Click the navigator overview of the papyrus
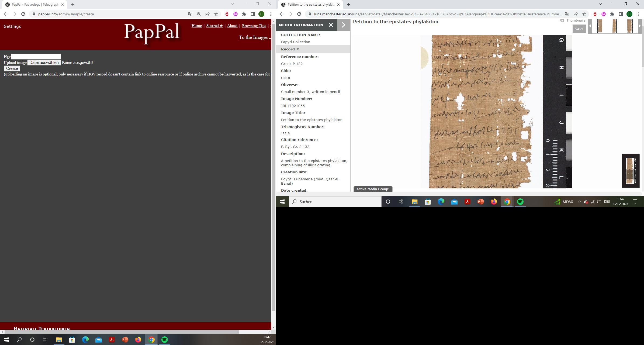 631,171
